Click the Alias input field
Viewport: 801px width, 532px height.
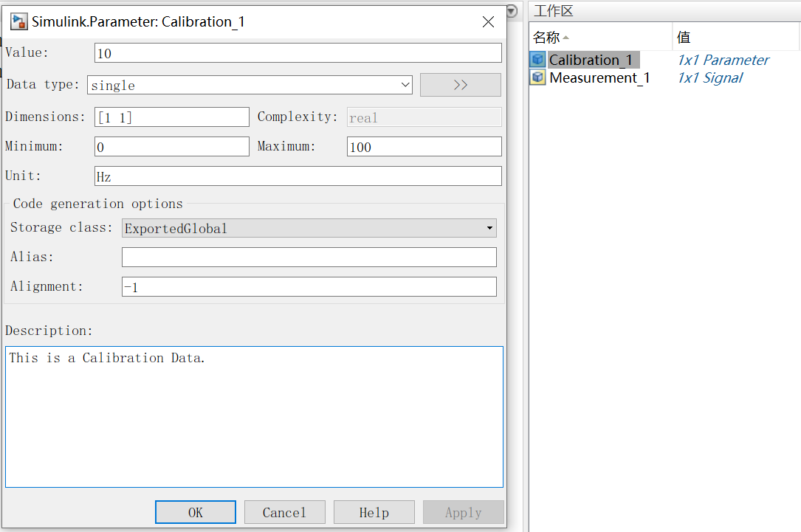(x=309, y=257)
